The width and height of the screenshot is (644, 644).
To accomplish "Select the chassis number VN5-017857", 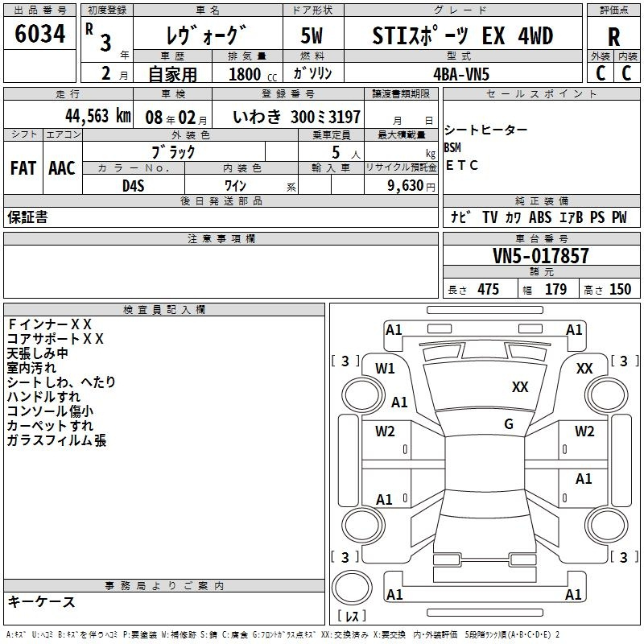I will tap(540, 257).
